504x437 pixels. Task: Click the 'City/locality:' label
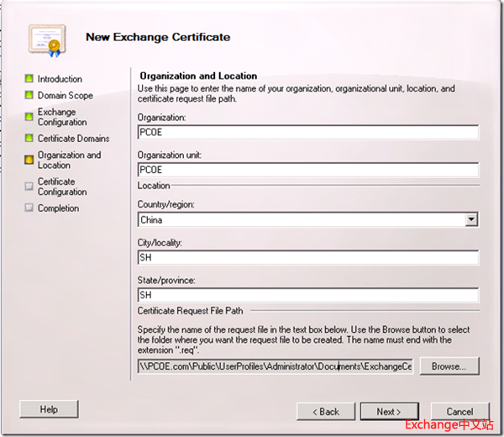160,243
